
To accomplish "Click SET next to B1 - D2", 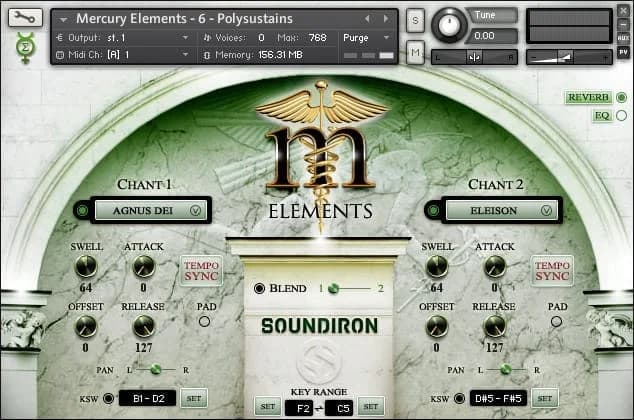I will (194, 399).
